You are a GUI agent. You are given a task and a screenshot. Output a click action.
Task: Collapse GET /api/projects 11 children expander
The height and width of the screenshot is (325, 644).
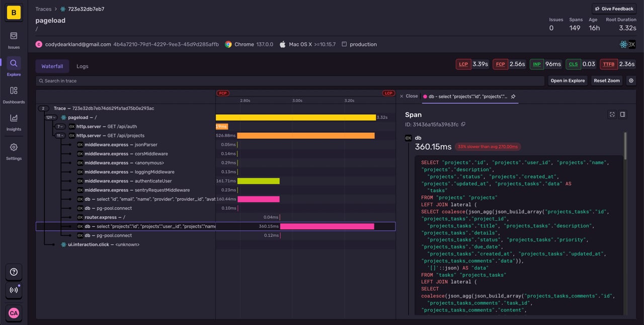(60, 135)
